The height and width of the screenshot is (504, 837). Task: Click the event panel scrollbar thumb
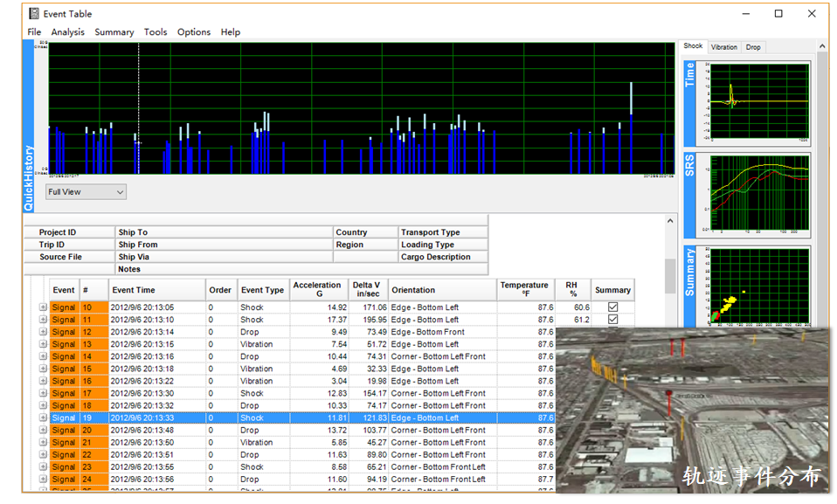pyautogui.click(x=670, y=275)
